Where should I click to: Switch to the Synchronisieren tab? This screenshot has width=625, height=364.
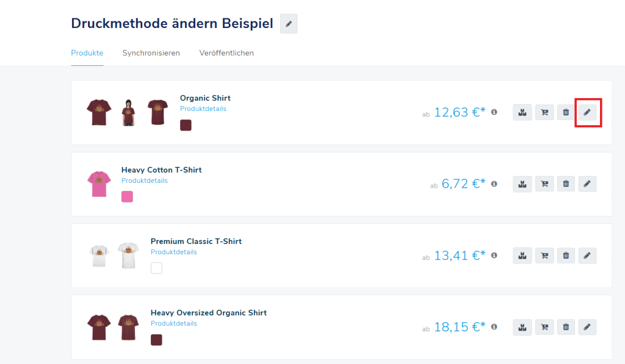tap(151, 53)
